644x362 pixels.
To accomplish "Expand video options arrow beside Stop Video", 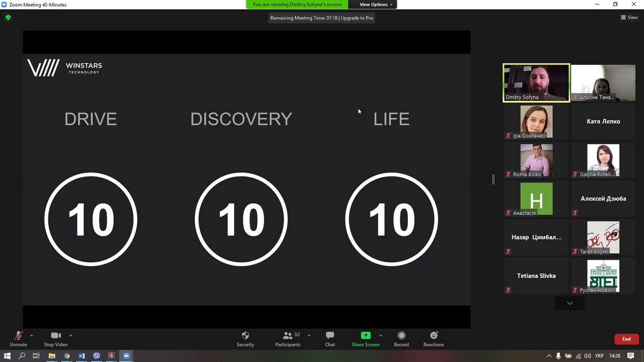I will pos(71,336).
